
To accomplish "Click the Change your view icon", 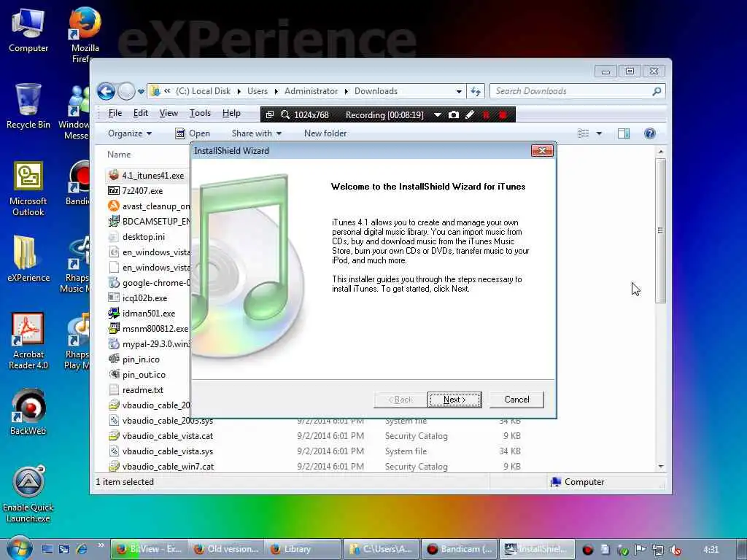I will (584, 133).
